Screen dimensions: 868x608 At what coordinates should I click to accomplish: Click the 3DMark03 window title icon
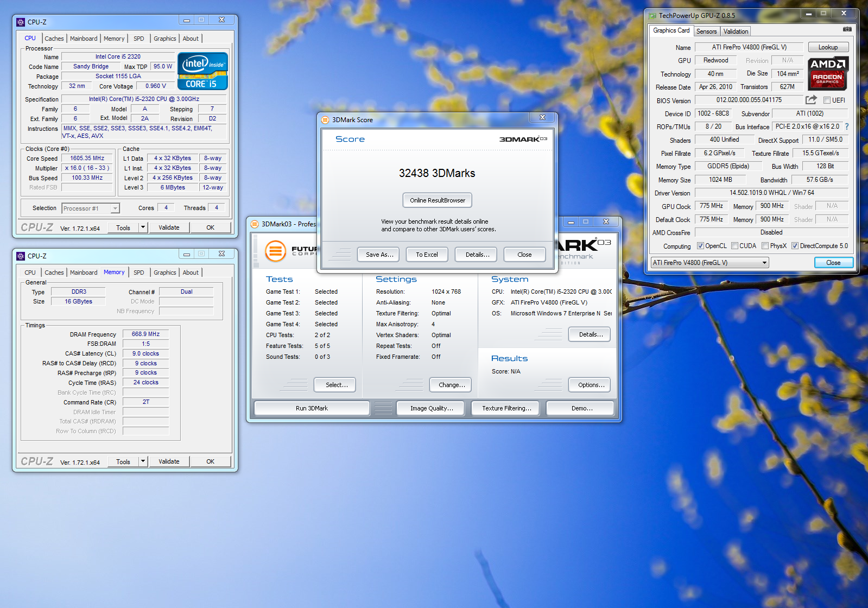click(255, 224)
